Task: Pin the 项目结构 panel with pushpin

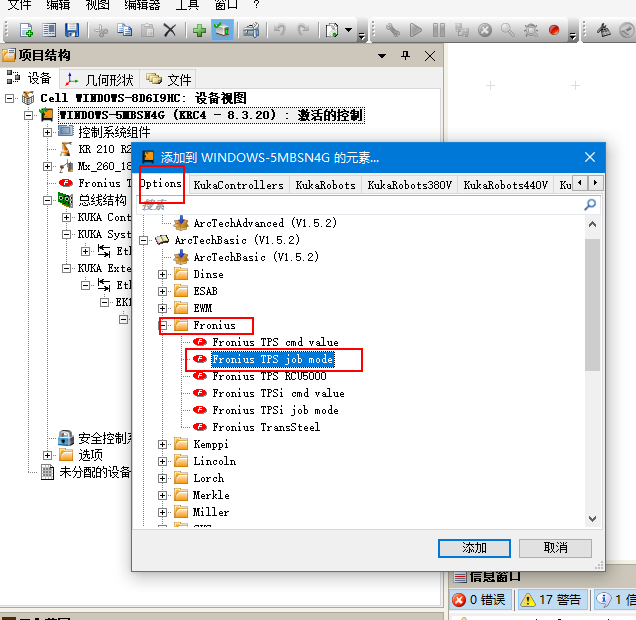Action: tap(405, 56)
